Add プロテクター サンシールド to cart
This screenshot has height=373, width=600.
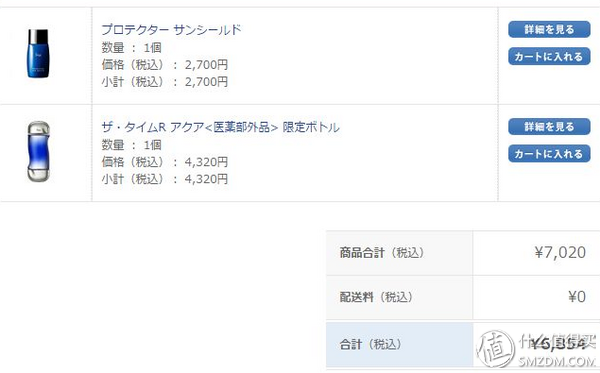(x=549, y=57)
